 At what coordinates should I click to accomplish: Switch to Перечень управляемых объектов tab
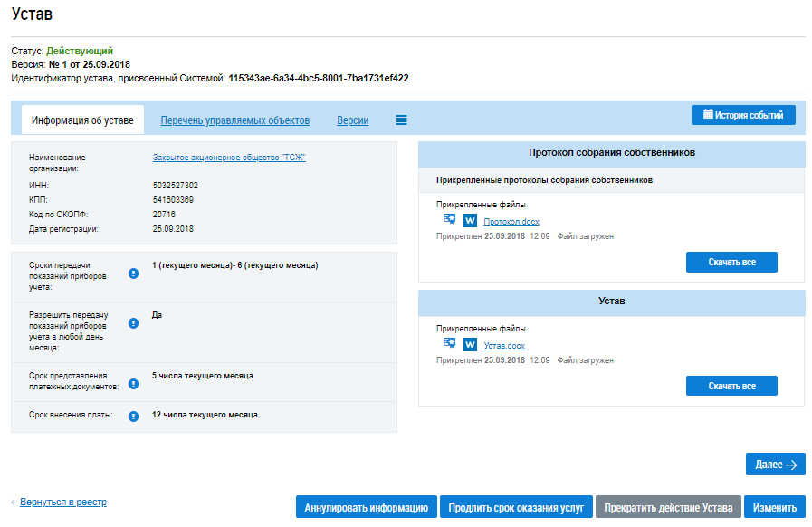point(235,120)
